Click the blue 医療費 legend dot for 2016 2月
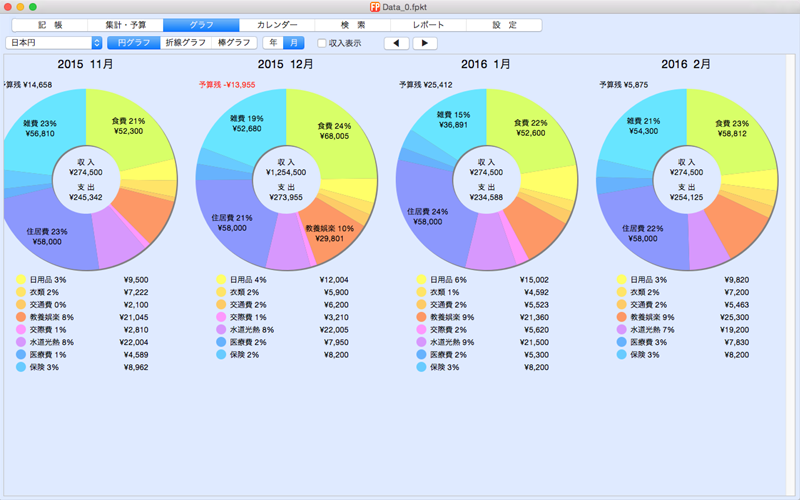The height and width of the screenshot is (500, 800). (x=622, y=342)
